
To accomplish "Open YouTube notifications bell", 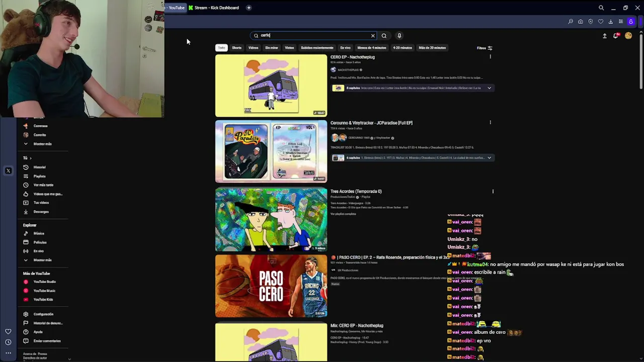I will 616,36.
